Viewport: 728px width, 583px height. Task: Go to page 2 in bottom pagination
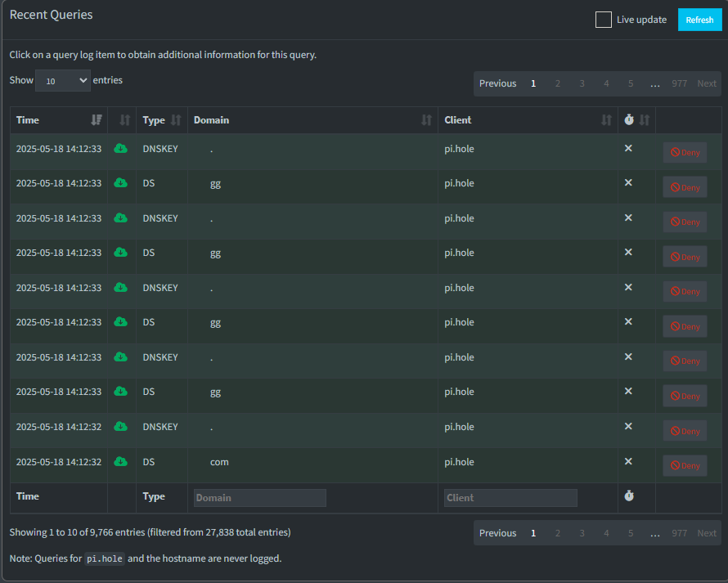tap(558, 533)
